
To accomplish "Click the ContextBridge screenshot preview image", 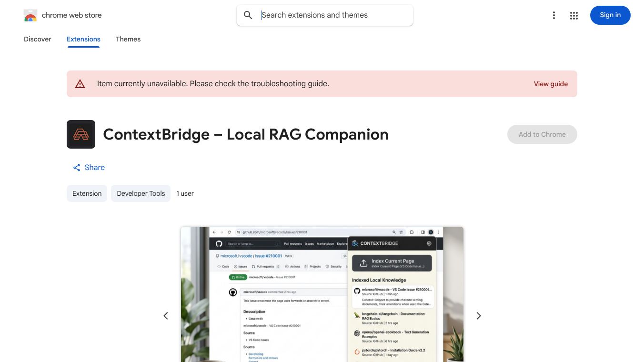I will pos(322,294).
